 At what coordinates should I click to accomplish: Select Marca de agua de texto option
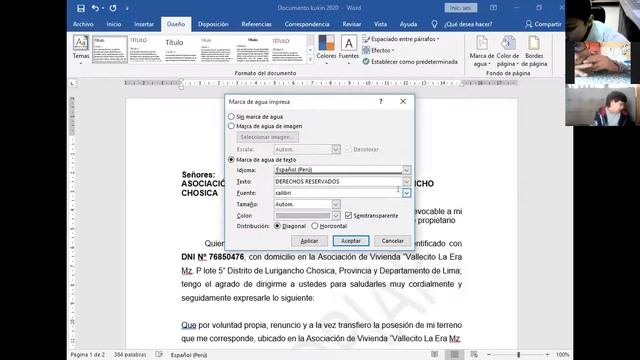point(231,160)
